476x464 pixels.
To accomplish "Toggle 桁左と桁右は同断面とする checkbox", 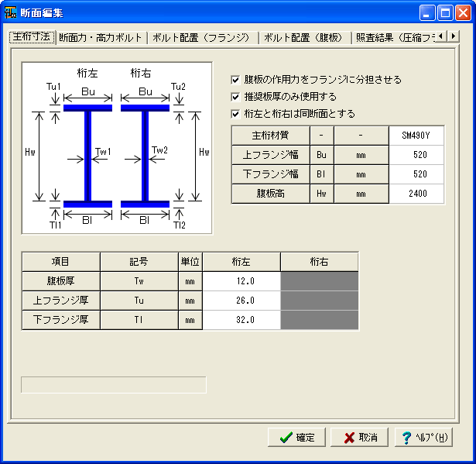I will click(235, 114).
